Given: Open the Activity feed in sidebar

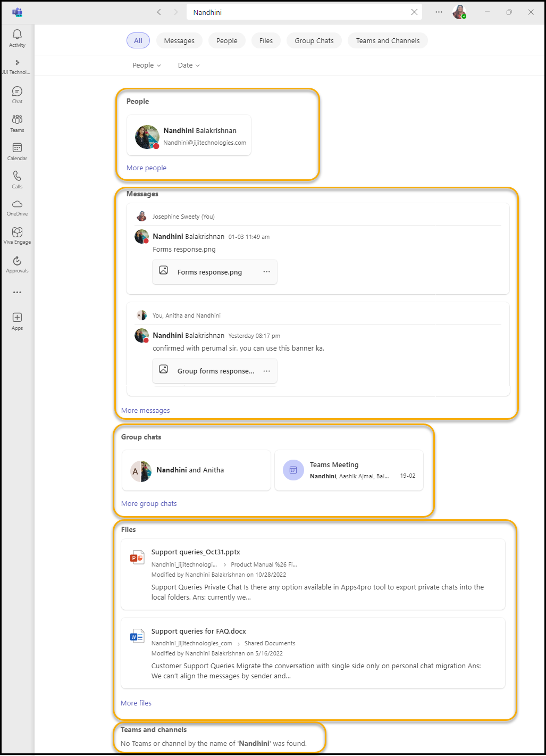Looking at the screenshot, I should [x=17, y=38].
